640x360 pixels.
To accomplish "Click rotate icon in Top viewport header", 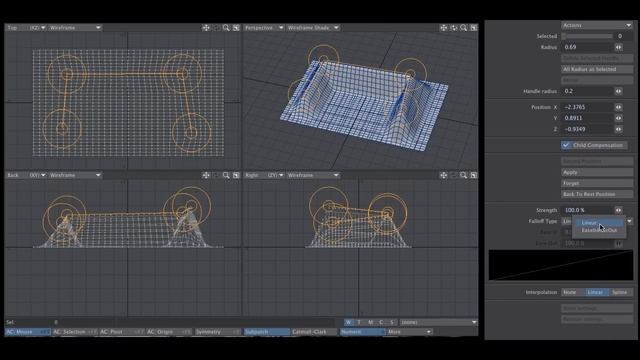I will pos(216,28).
